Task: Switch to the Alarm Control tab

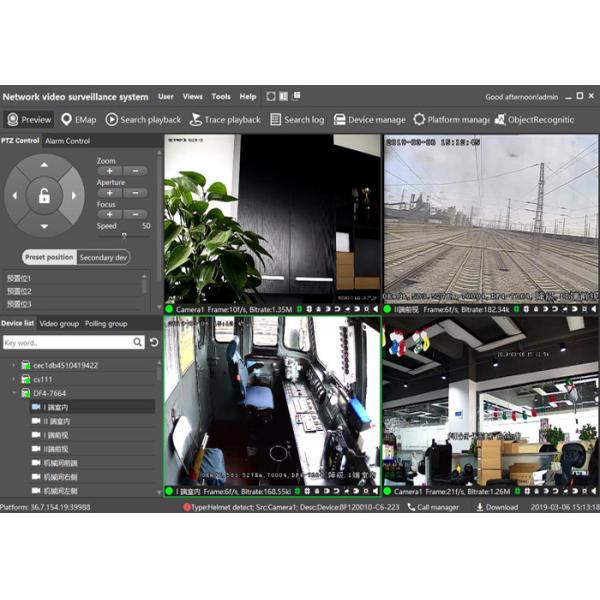Action: (x=67, y=141)
